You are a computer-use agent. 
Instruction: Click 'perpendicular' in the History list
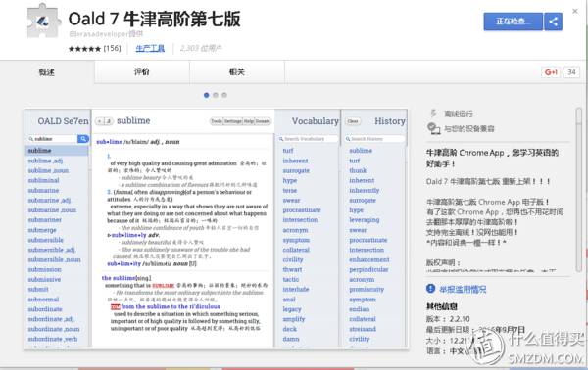[369, 269]
